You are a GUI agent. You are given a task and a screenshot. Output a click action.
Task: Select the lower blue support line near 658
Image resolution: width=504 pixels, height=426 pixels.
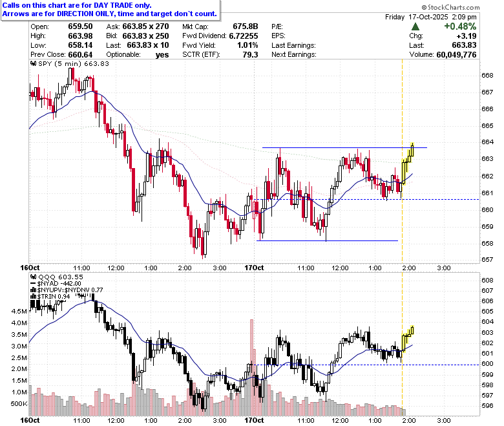[327, 240]
